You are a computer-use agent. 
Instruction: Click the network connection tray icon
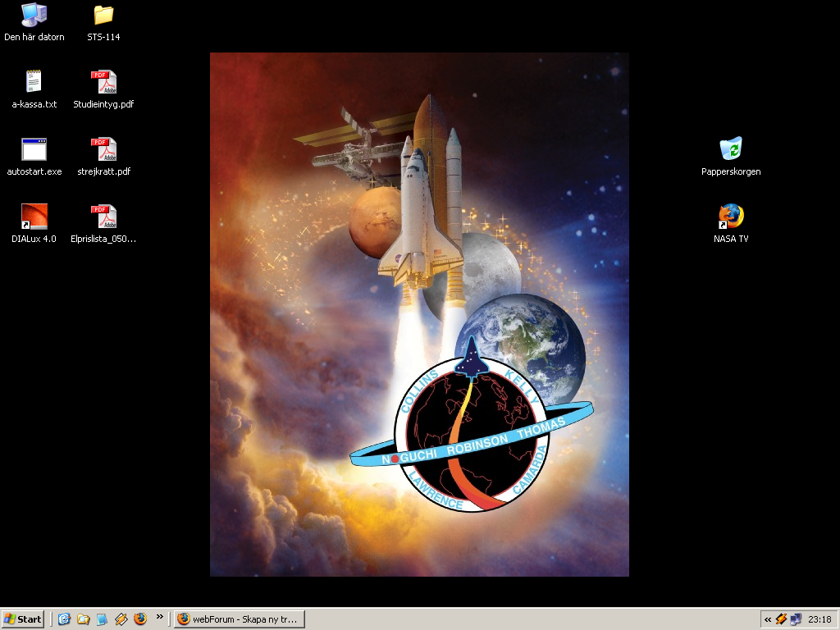(x=796, y=619)
